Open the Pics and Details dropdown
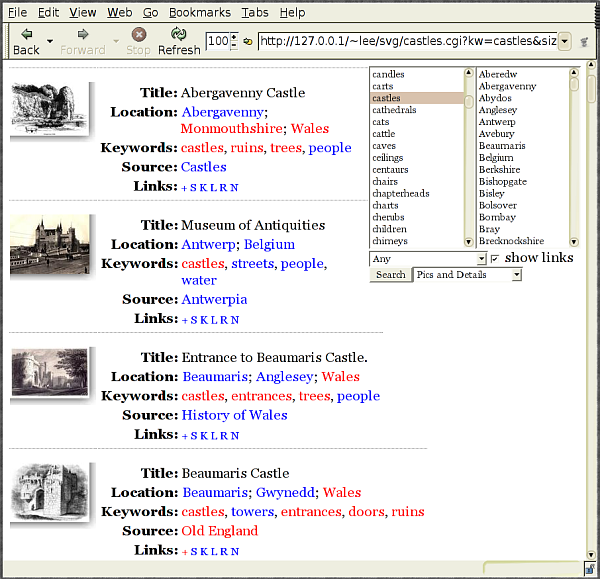 [467, 275]
